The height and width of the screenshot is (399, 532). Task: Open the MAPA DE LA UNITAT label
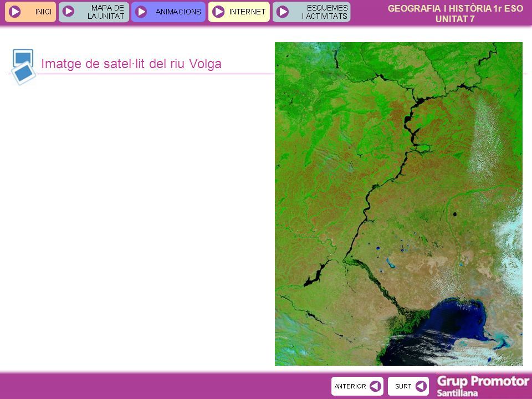(x=106, y=12)
